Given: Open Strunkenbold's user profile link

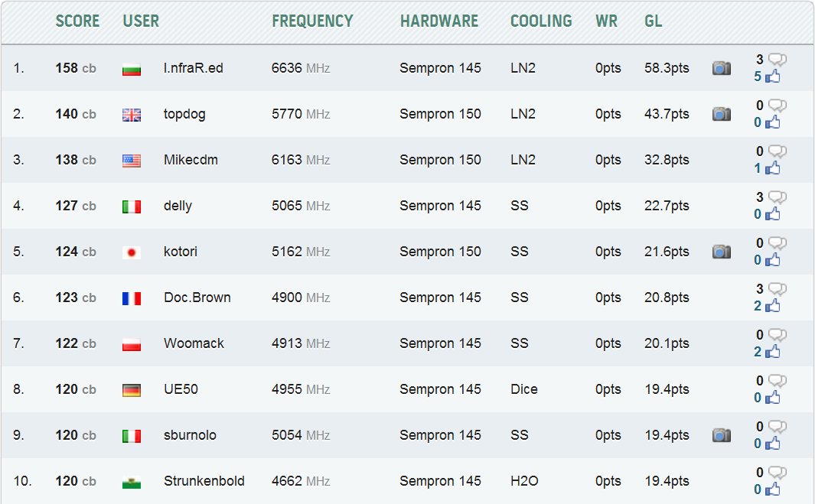Looking at the screenshot, I should coord(204,481).
